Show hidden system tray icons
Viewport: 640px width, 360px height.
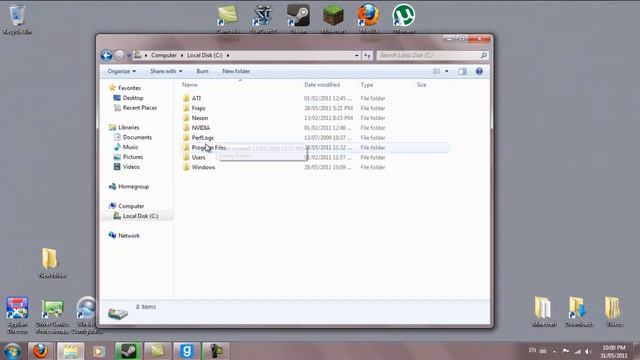[x=554, y=351]
